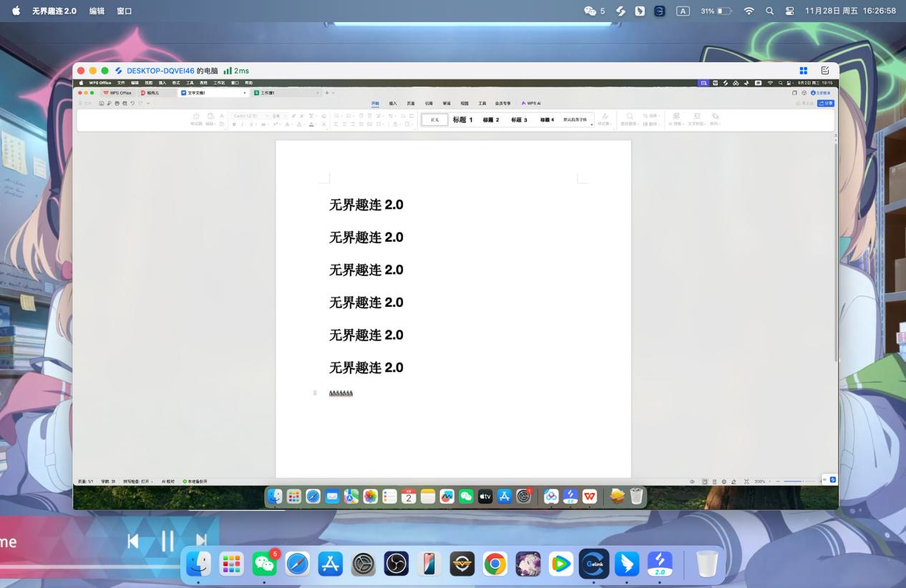
Task: Open the WPS AI ribbon tab
Action: point(531,103)
